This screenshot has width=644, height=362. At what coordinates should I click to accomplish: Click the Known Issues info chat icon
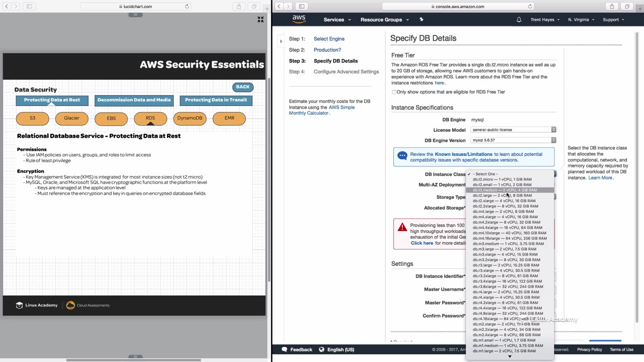403,156
